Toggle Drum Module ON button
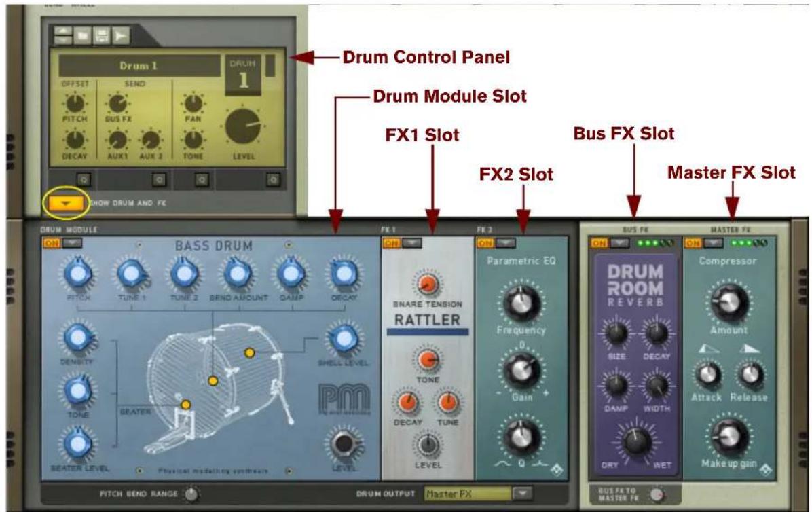 click(x=52, y=243)
